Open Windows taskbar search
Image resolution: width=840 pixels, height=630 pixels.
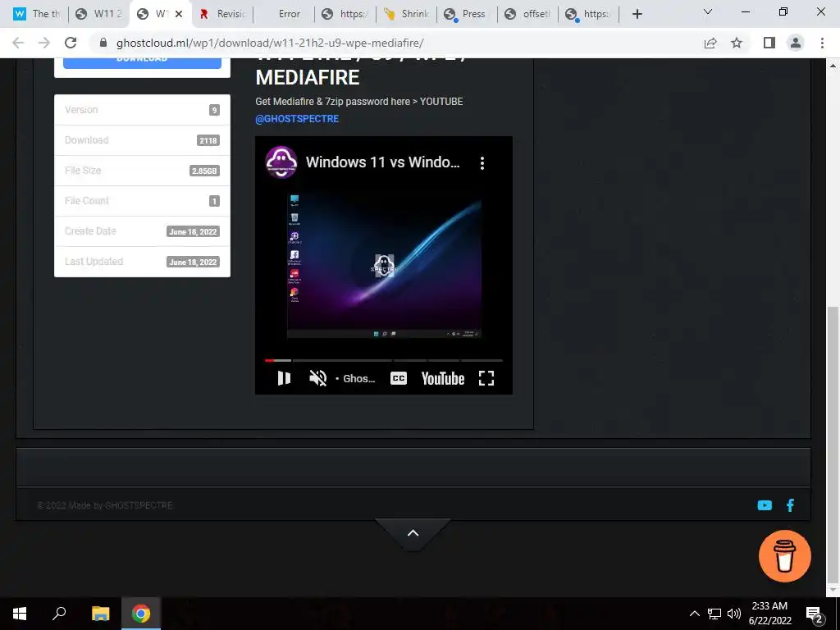59,614
